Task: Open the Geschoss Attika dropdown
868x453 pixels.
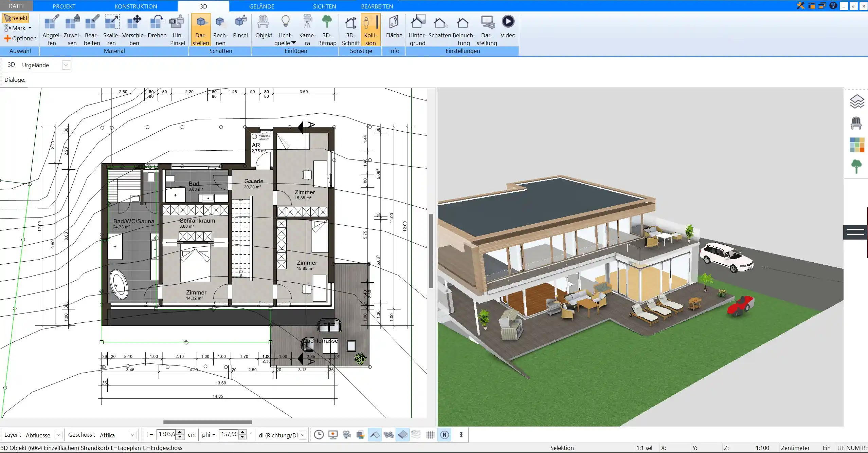Action: coord(132,435)
